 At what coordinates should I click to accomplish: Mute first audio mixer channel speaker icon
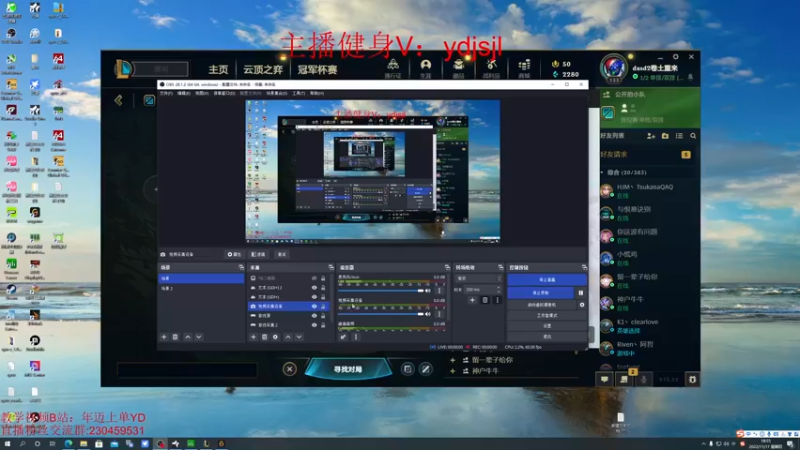click(x=428, y=291)
